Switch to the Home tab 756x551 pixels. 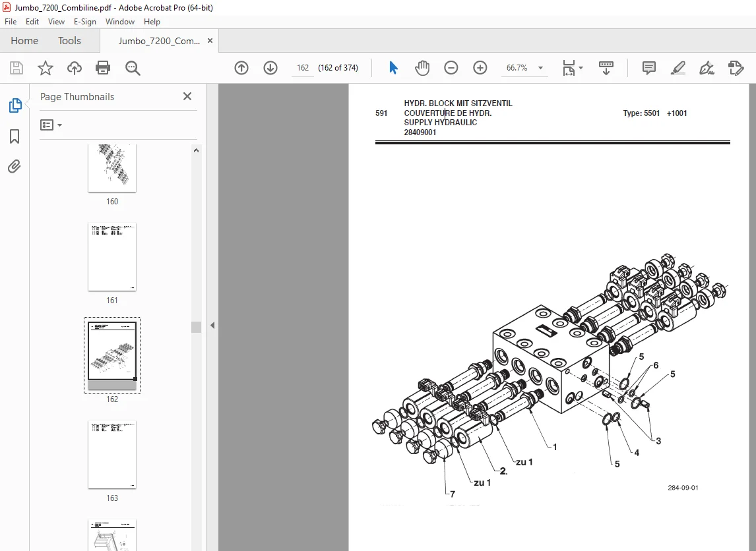(24, 41)
